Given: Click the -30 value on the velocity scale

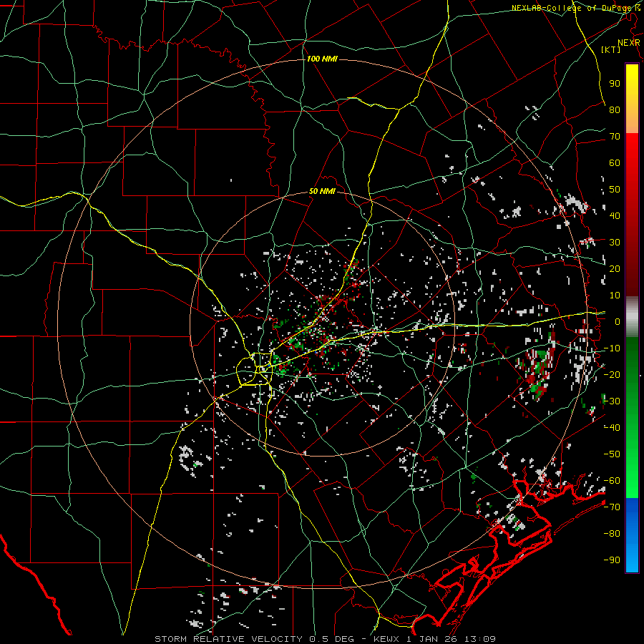Looking at the screenshot, I should (612, 401).
